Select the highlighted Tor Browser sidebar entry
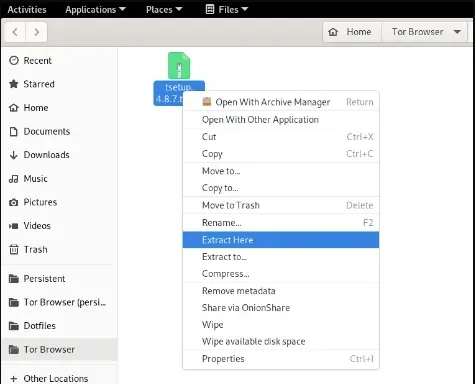The image size is (475, 384). pyautogui.click(x=59, y=349)
